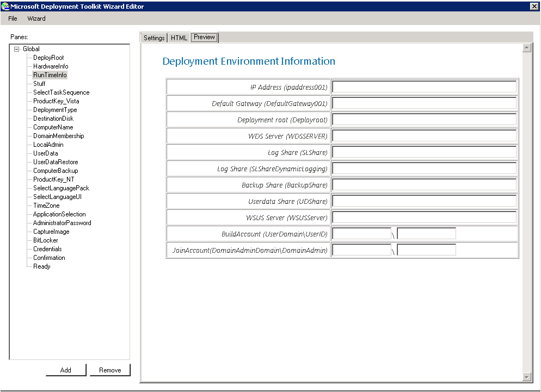The height and width of the screenshot is (392, 541).
Task: Select the DeployRoot pane
Action: 48,57
